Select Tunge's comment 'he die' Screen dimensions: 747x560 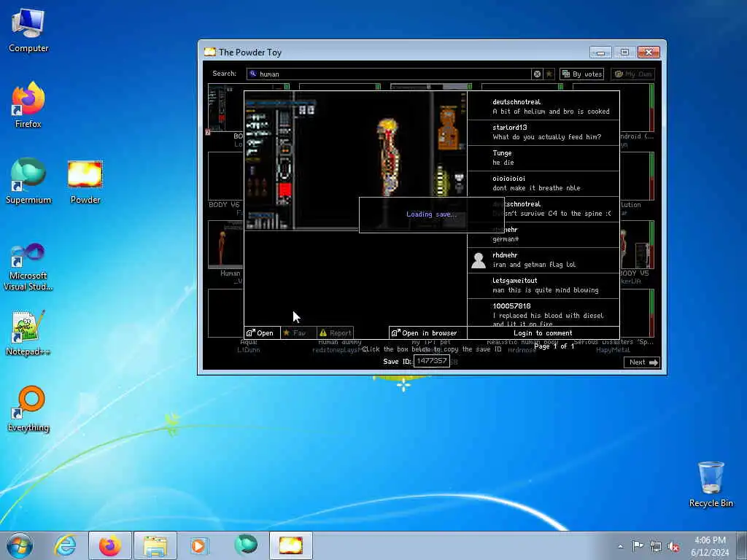point(503,163)
